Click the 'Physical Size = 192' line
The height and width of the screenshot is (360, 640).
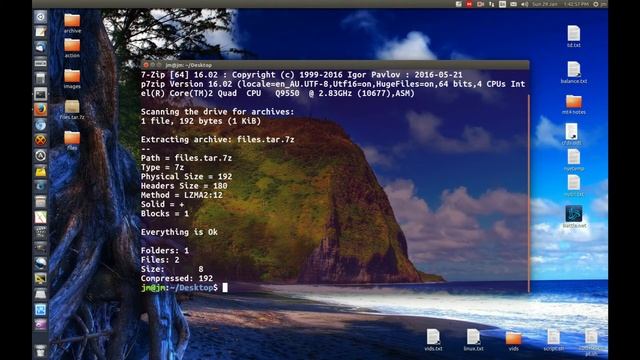(187, 176)
